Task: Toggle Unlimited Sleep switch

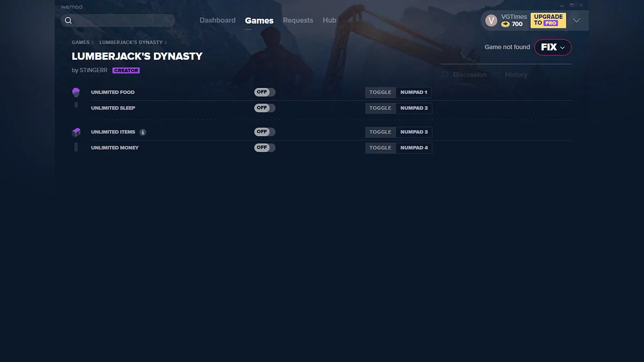Action: click(265, 108)
